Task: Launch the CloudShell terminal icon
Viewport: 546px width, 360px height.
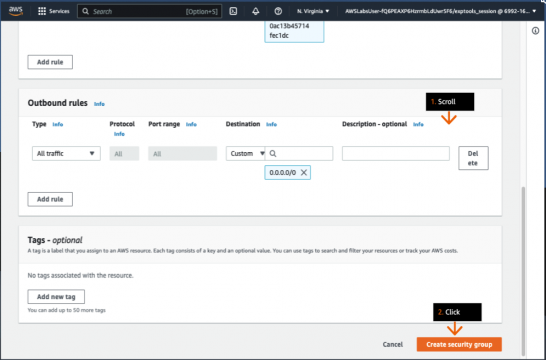Action: coord(233,11)
